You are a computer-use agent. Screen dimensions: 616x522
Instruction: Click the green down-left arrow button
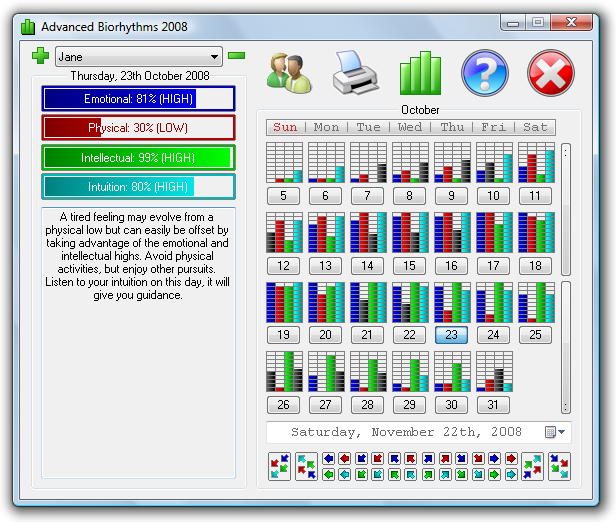tap(361, 474)
